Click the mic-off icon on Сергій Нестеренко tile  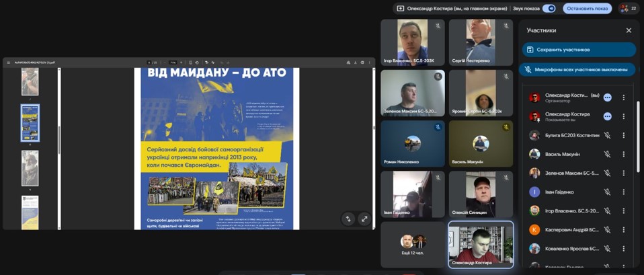click(x=506, y=26)
